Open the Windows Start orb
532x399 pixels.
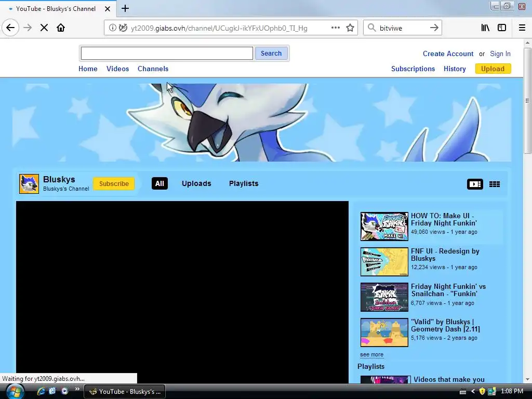15,391
